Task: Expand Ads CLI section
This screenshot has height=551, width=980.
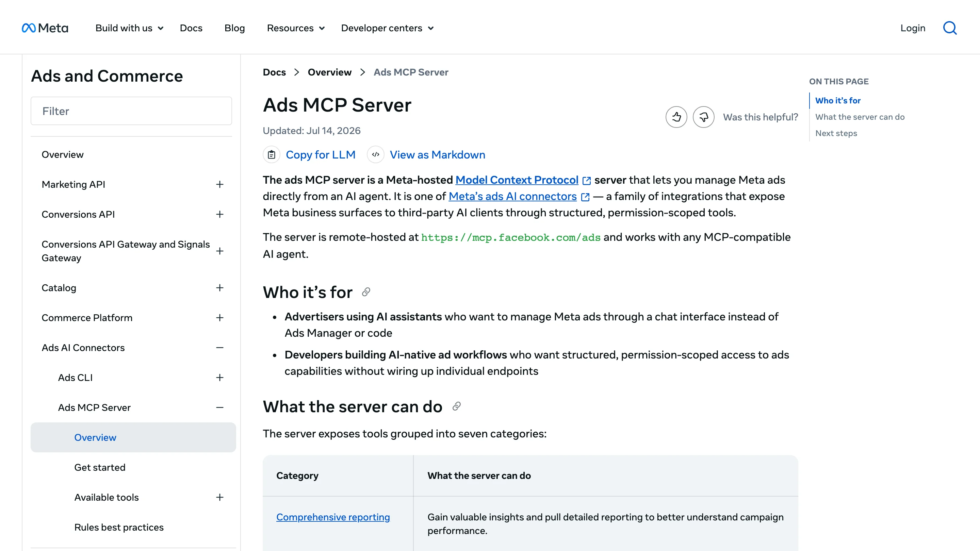Action: (x=219, y=378)
